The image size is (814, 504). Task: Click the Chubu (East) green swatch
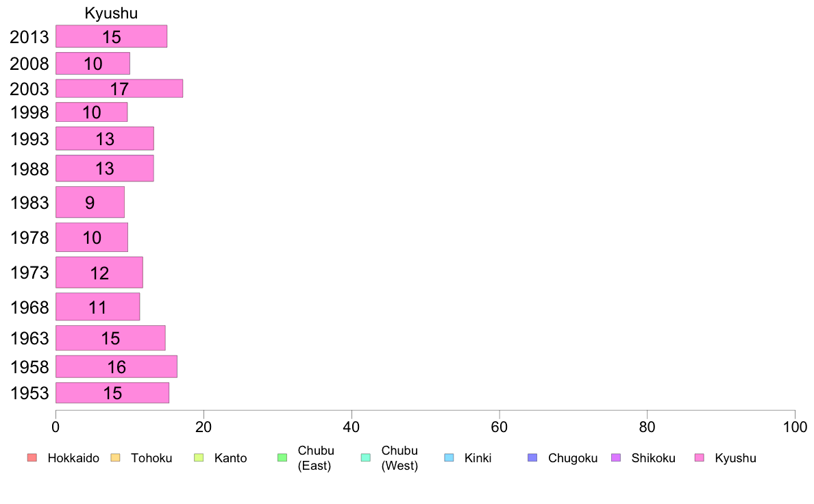[282, 457]
